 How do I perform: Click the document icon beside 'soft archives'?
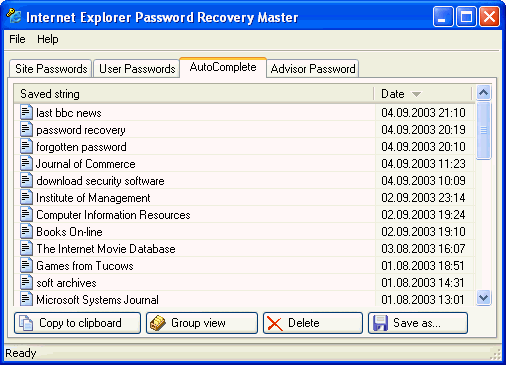coord(26,282)
